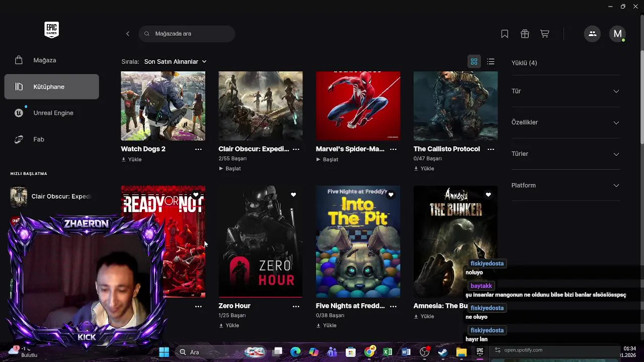Open Mağaza in the sidebar
This screenshot has width=644, height=362.
51,60
